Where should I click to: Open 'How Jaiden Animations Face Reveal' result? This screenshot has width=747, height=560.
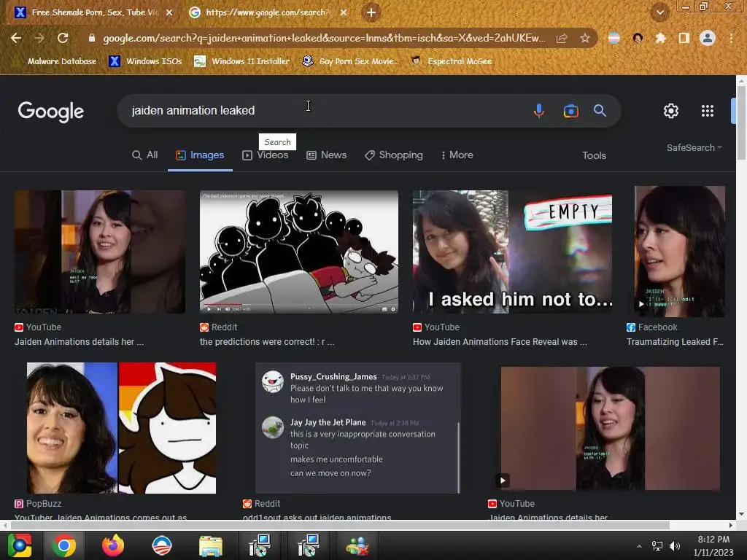point(500,342)
